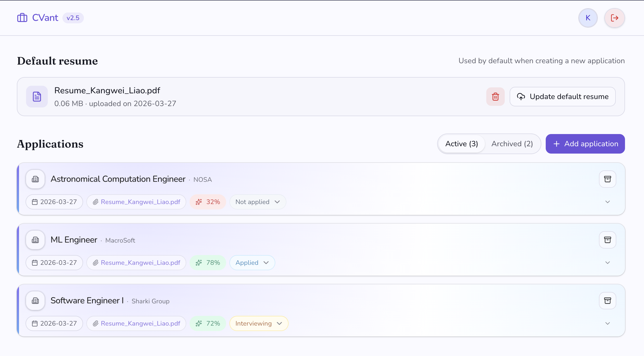
Task: Open resume link on ML Engineer card
Action: [x=140, y=263]
